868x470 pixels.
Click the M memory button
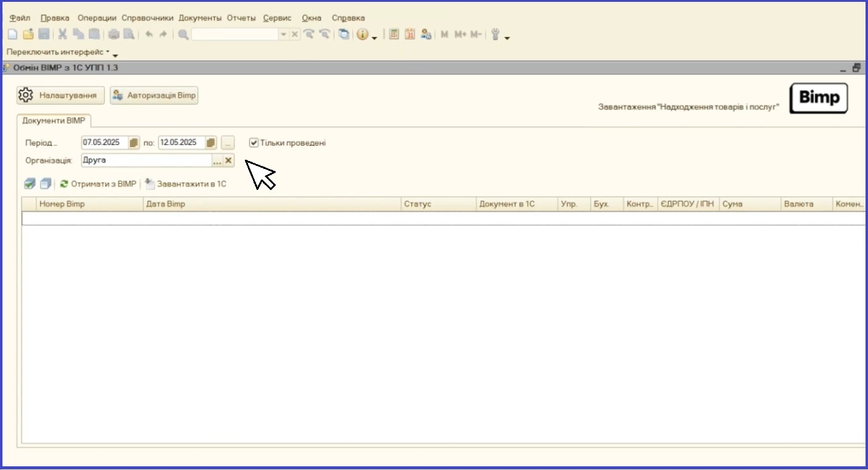pyautogui.click(x=444, y=35)
